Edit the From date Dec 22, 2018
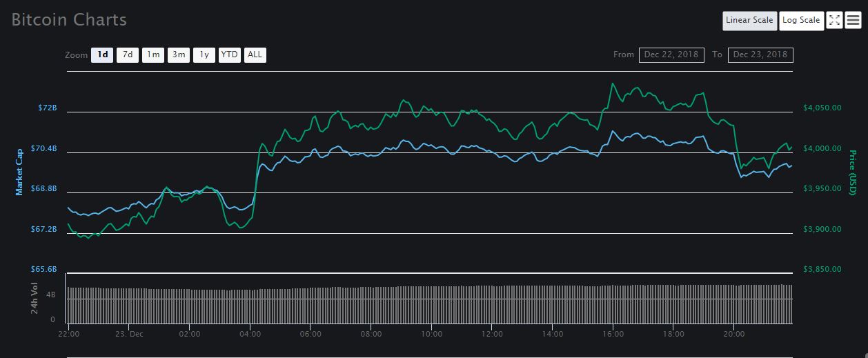 [672, 54]
